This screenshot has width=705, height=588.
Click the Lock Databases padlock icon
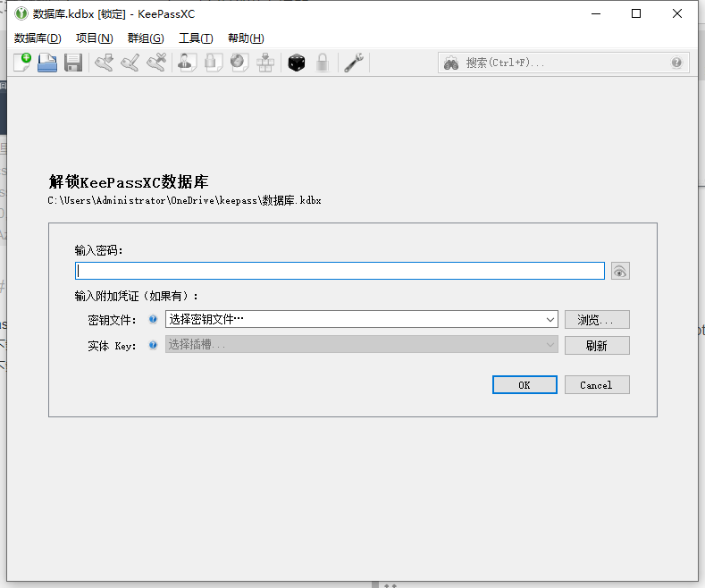pyautogui.click(x=323, y=63)
